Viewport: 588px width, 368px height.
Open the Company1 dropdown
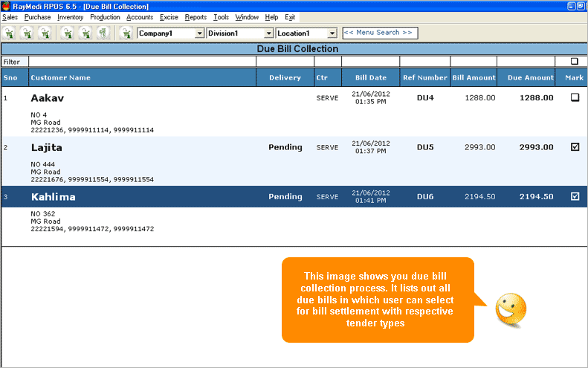199,33
